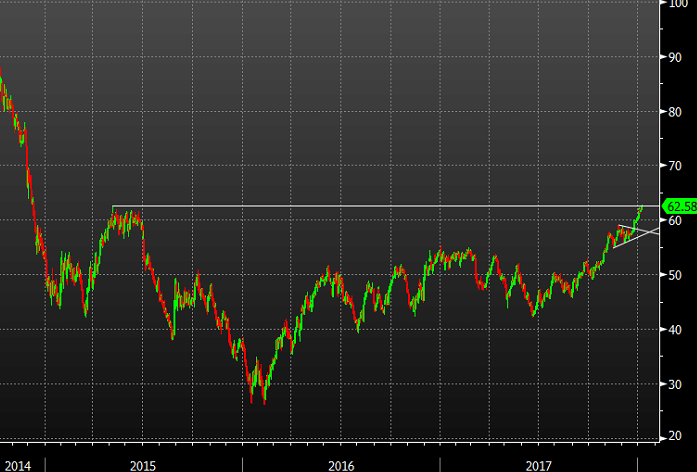Select the 2014 year label on time axis
The image size is (697, 472).
click(16, 465)
